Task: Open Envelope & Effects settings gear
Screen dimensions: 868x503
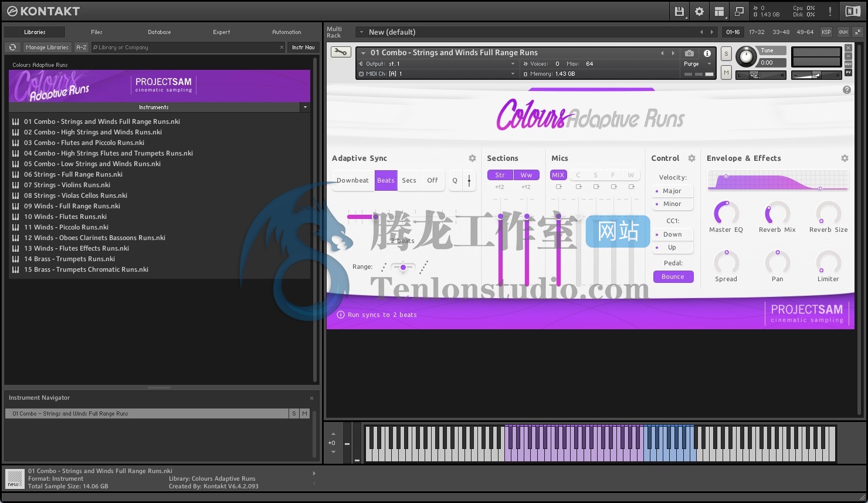Action: tap(845, 158)
